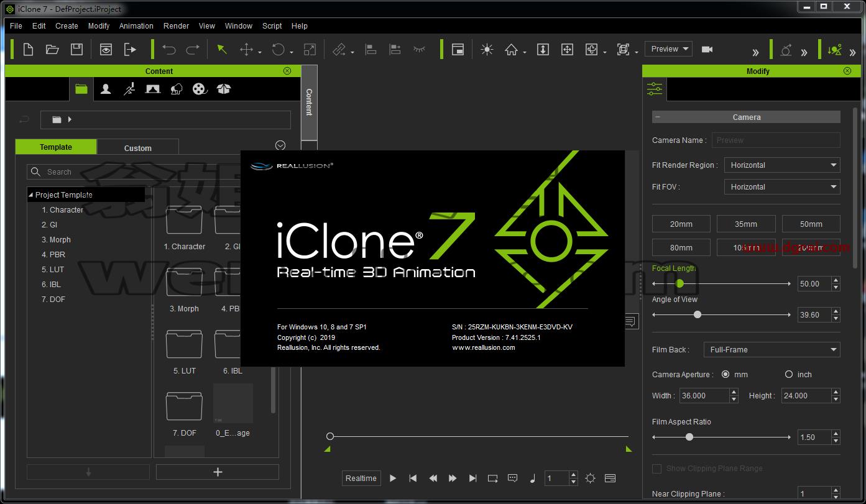Create a new project with the blank page icon
This screenshot has width=866, height=504.
point(28,50)
